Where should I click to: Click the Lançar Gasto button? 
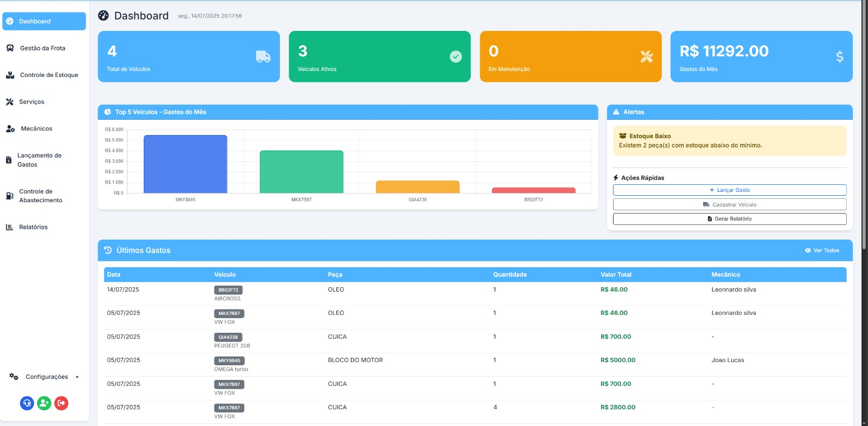(730, 190)
